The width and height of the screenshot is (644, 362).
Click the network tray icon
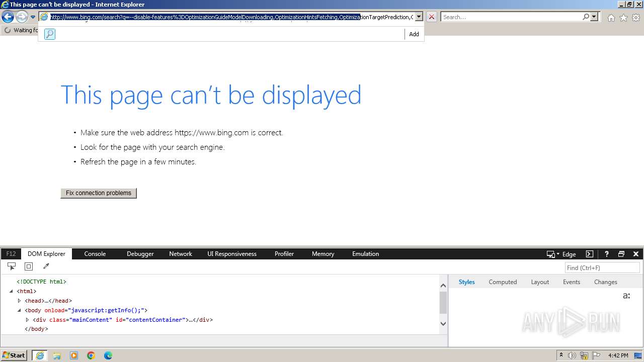click(x=584, y=355)
